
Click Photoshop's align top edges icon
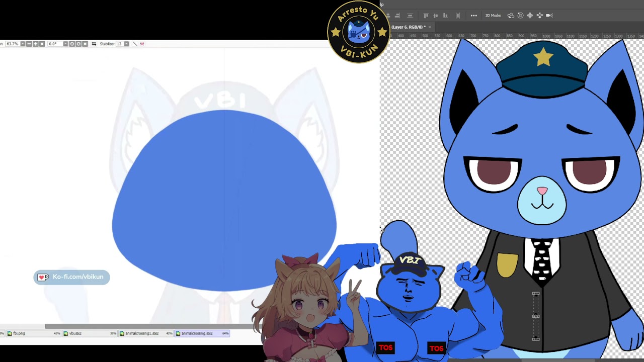click(426, 16)
